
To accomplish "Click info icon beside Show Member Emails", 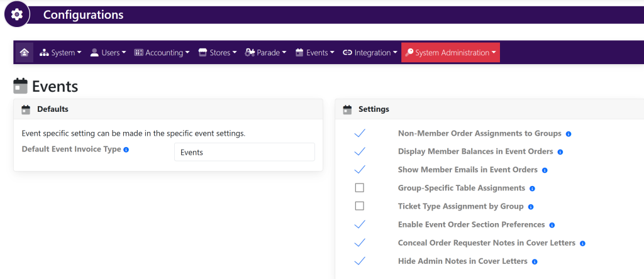I will coord(545,170).
